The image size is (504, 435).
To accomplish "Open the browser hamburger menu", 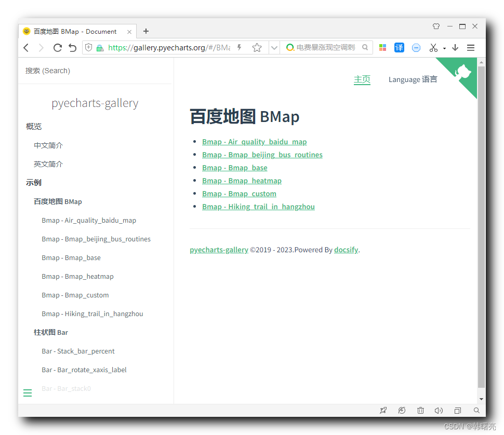I will [471, 48].
